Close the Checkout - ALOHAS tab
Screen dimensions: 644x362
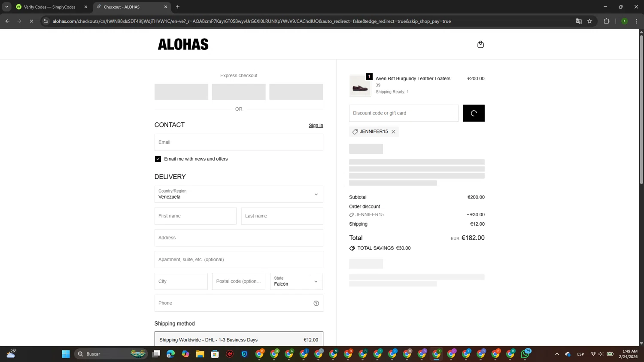166,7
